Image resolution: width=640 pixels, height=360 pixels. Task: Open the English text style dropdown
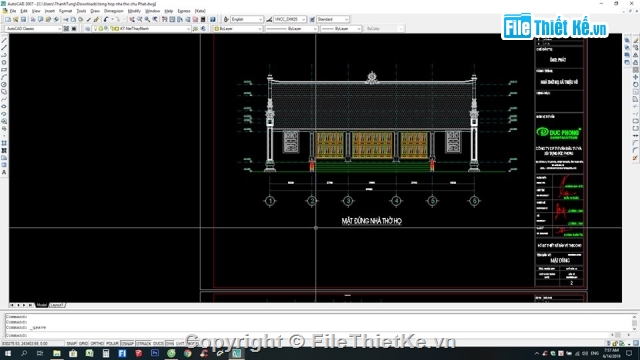coord(247,19)
